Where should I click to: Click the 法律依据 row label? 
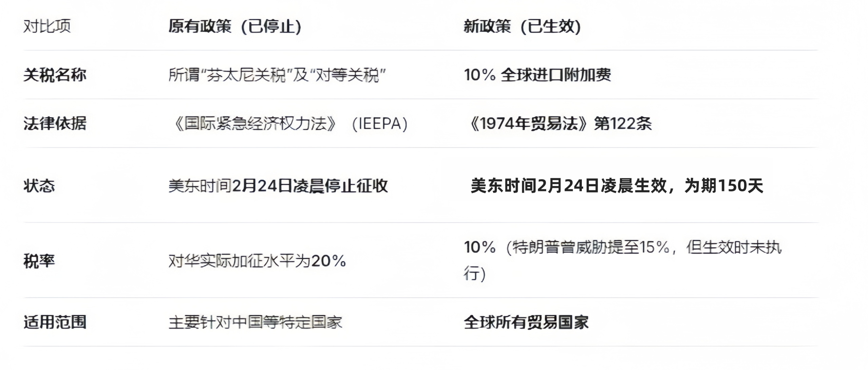[x=55, y=123]
